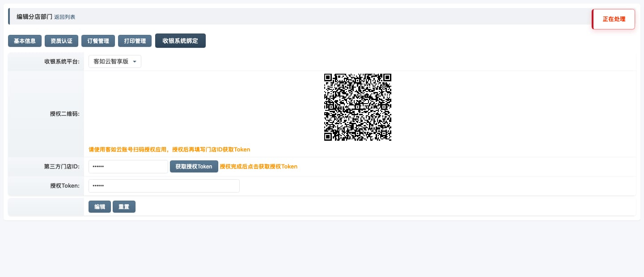644x277 pixels.
Task: Click the 授权二维码 label
Action: (x=64, y=114)
